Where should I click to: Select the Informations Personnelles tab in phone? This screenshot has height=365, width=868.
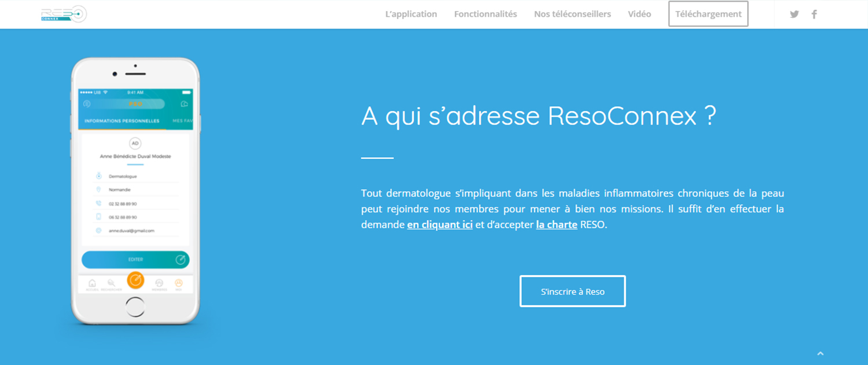(122, 121)
